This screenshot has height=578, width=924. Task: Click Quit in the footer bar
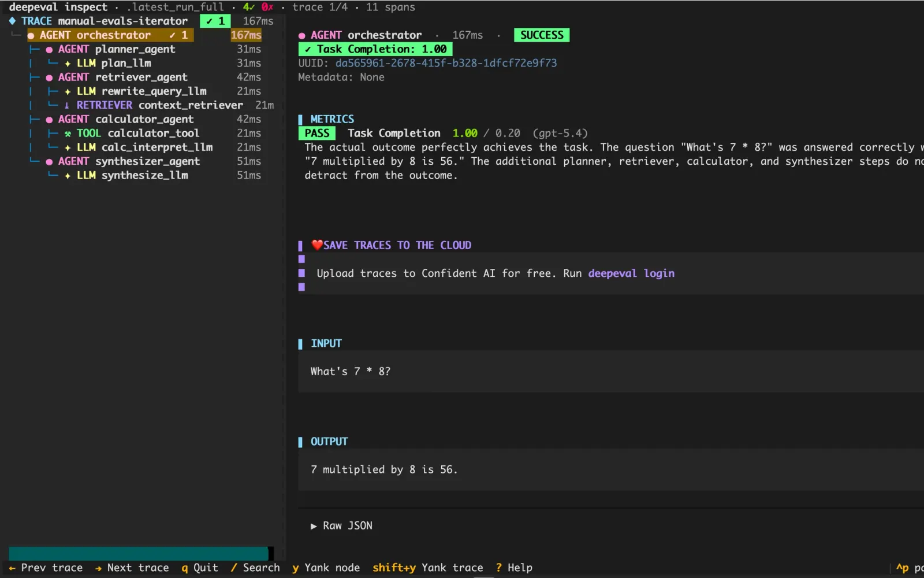pos(200,568)
